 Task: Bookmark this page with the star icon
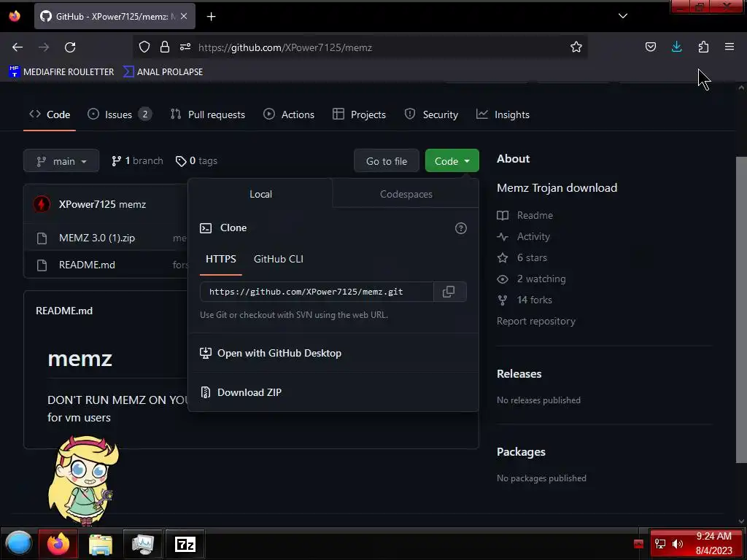tap(576, 47)
